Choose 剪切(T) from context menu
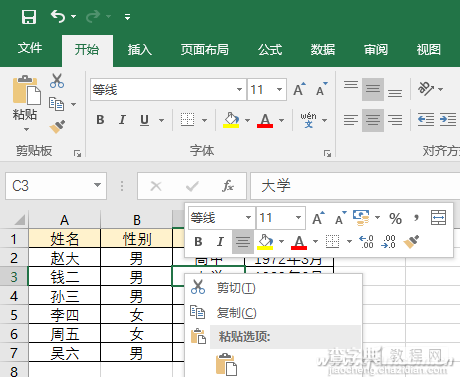460x377 pixels. click(273, 288)
